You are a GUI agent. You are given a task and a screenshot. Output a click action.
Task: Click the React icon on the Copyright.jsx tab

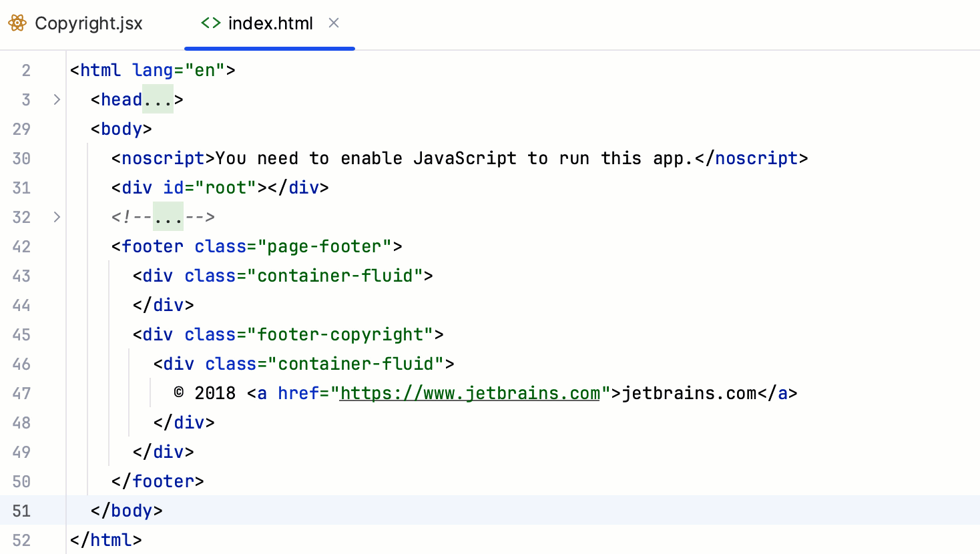click(x=17, y=23)
